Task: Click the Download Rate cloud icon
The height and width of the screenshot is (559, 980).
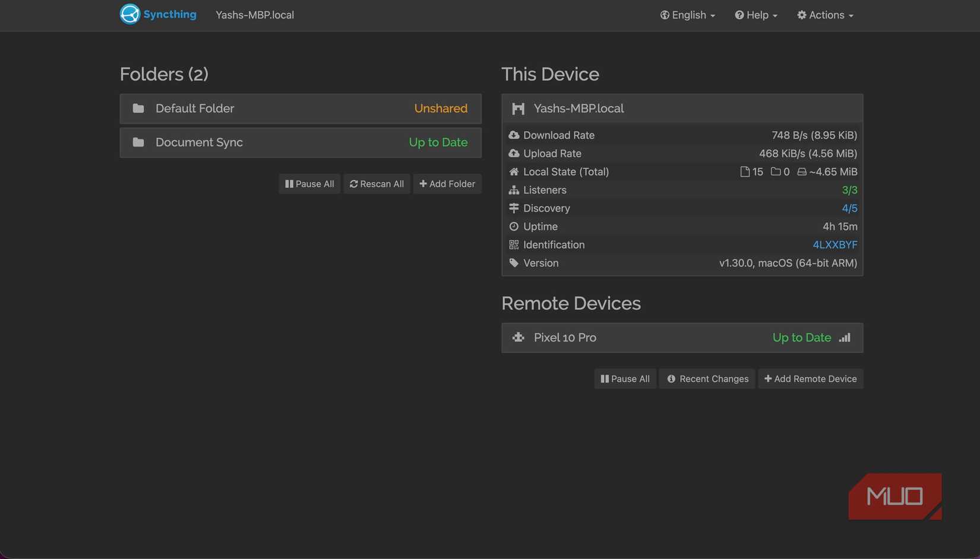Action: point(514,135)
